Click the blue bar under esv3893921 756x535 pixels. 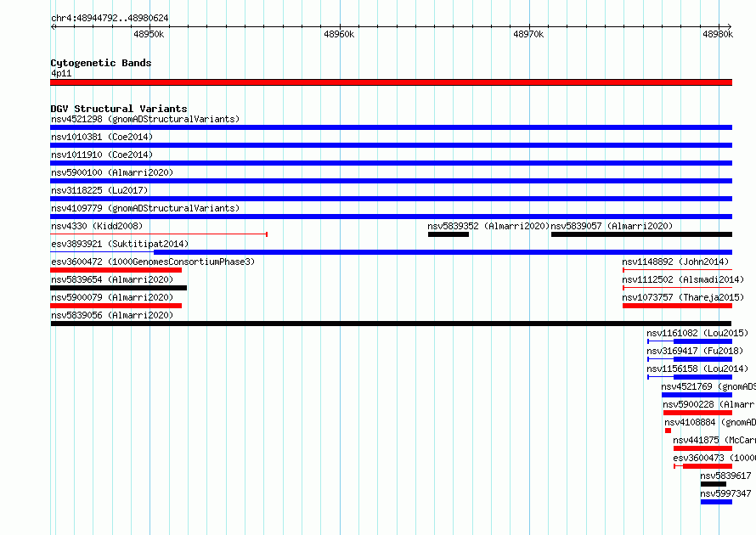coord(443,252)
